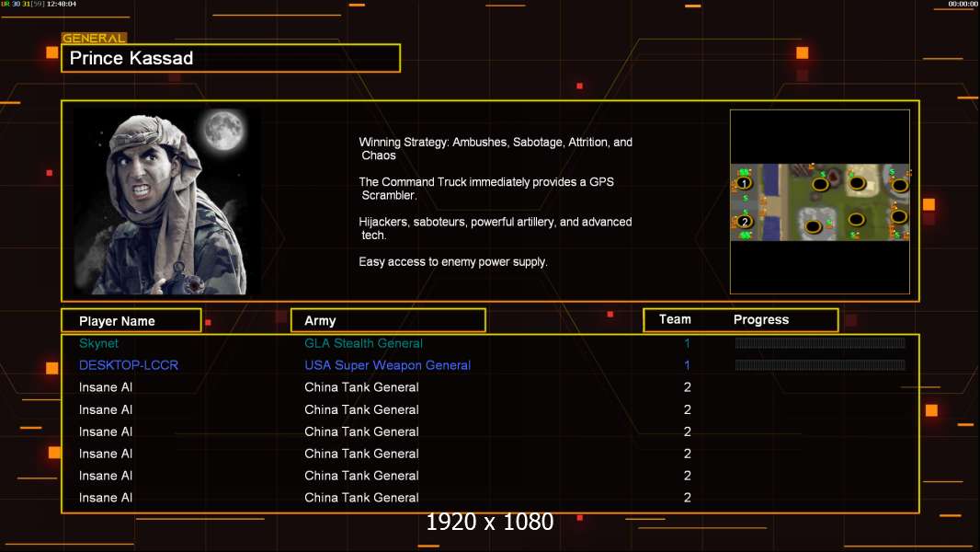Click team number 1 in Skynet row
Image resolution: width=980 pixels, height=552 pixels.
point(687,343)
